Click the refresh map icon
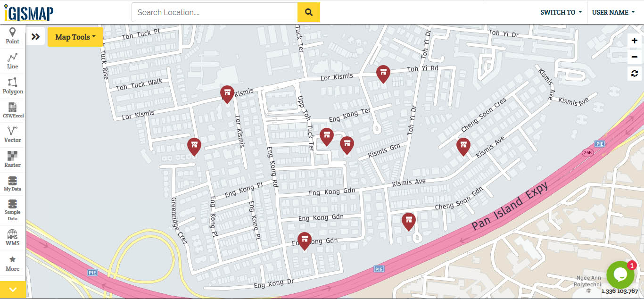The height and width of the screenshot is (299, 644). [x=634, y=74]
